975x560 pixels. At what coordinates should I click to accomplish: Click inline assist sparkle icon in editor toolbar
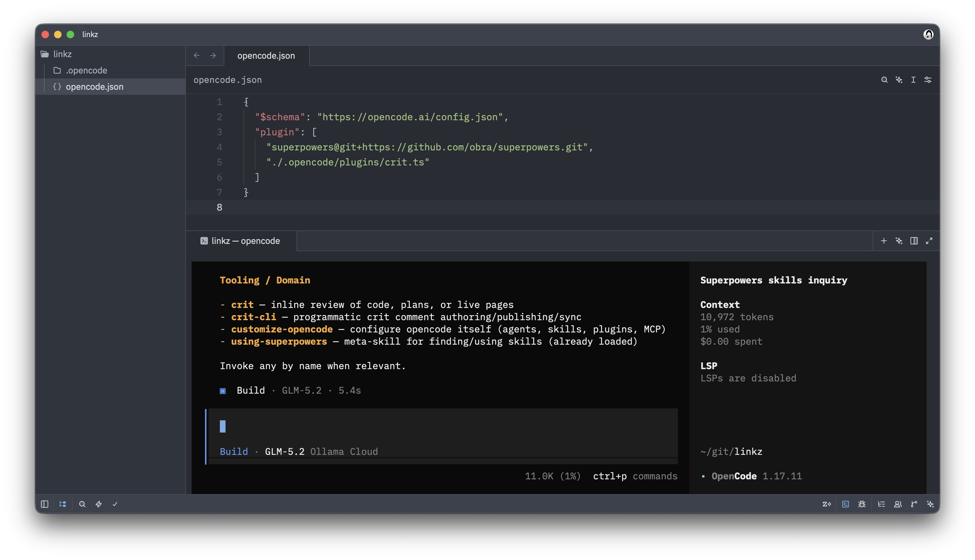click(x=899, y=80)
